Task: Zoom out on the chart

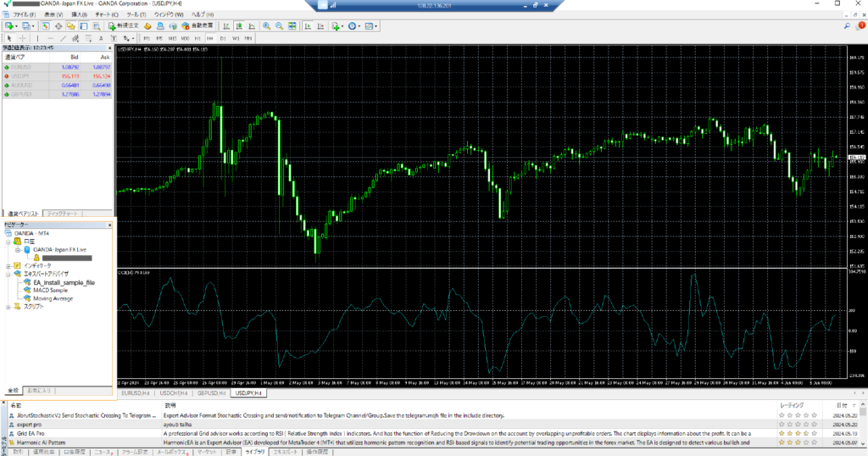Action: coord(279,26)
